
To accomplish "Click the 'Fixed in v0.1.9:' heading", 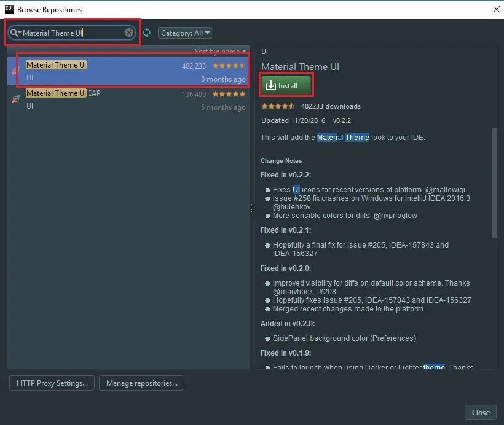I will [286, 353].
